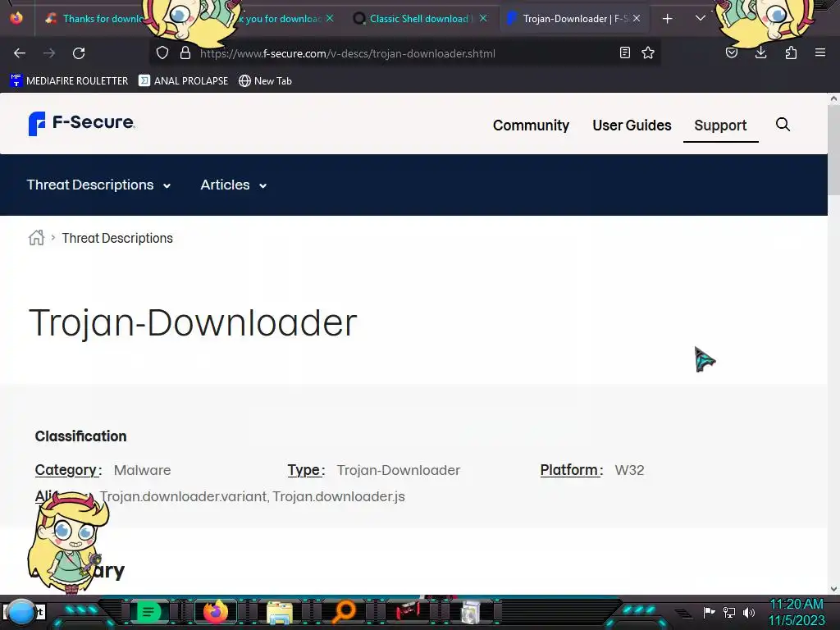This screenshot has width=840, height=630.
Task: Open the Windows Start orb
Action: (21, 612)
